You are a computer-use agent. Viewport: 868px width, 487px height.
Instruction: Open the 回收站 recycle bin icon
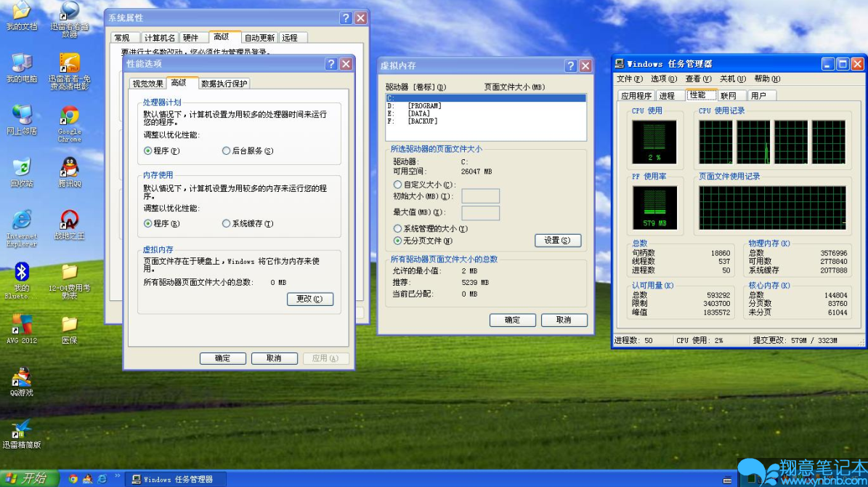click(x=22, y=172)
